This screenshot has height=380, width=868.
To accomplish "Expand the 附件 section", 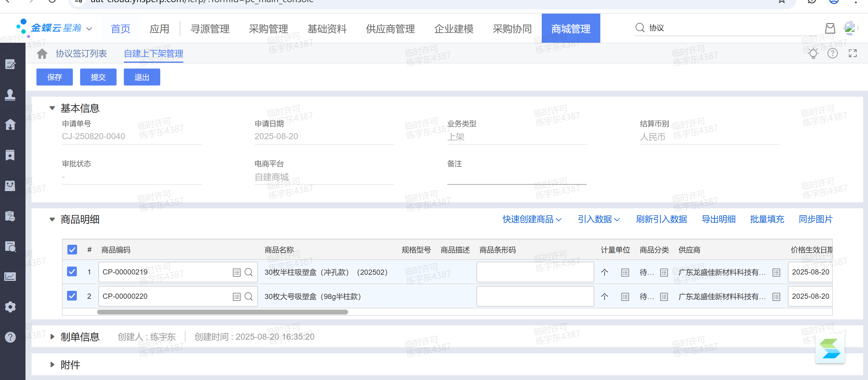I will 52,365.
